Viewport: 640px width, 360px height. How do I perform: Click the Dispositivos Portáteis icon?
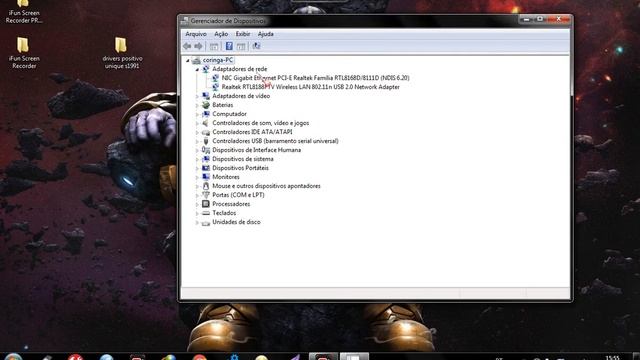206,168
